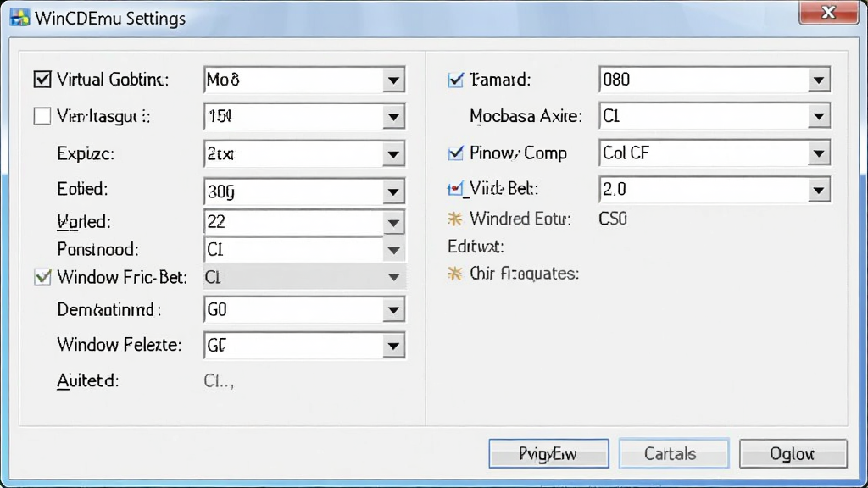Open the Pinow Comp dropdown showing Col CF
The width and height of the screenshot is (868, 488).
(x=715, y=153)
